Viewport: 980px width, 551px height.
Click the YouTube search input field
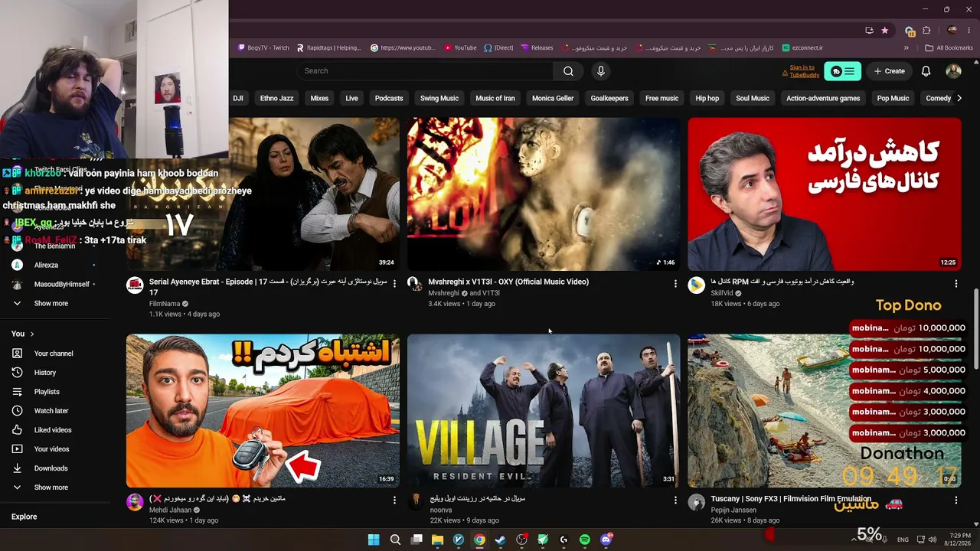tap(425, 71)
